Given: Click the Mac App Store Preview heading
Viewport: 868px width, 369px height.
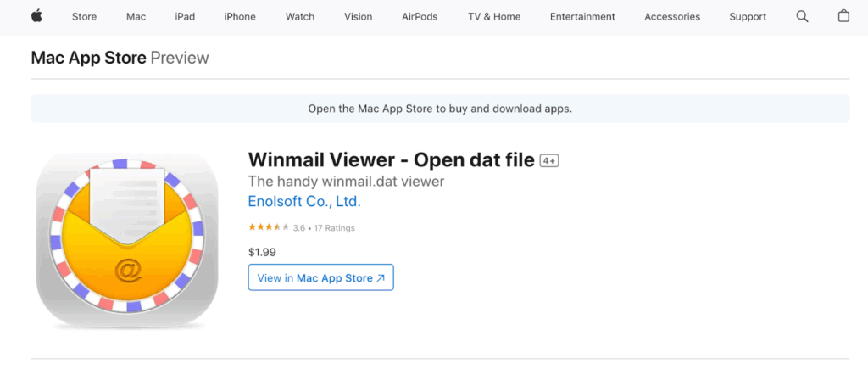Looking at the screenshot, I should [120, 58].
